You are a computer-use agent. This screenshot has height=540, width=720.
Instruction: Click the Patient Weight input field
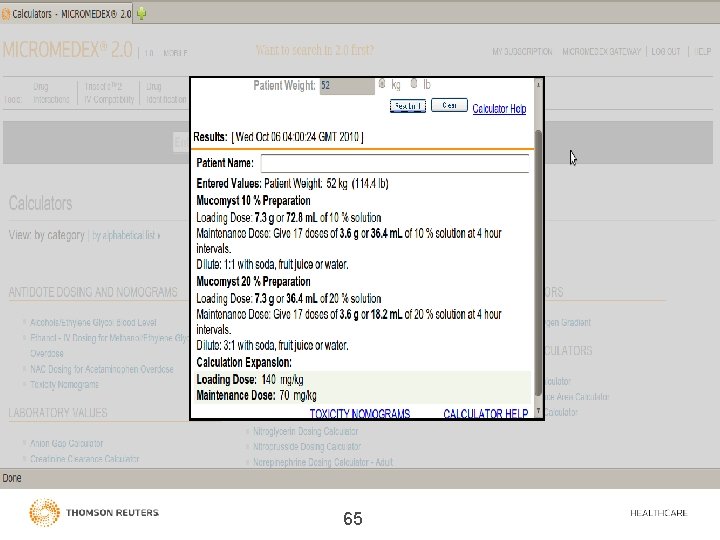point(347,86)
